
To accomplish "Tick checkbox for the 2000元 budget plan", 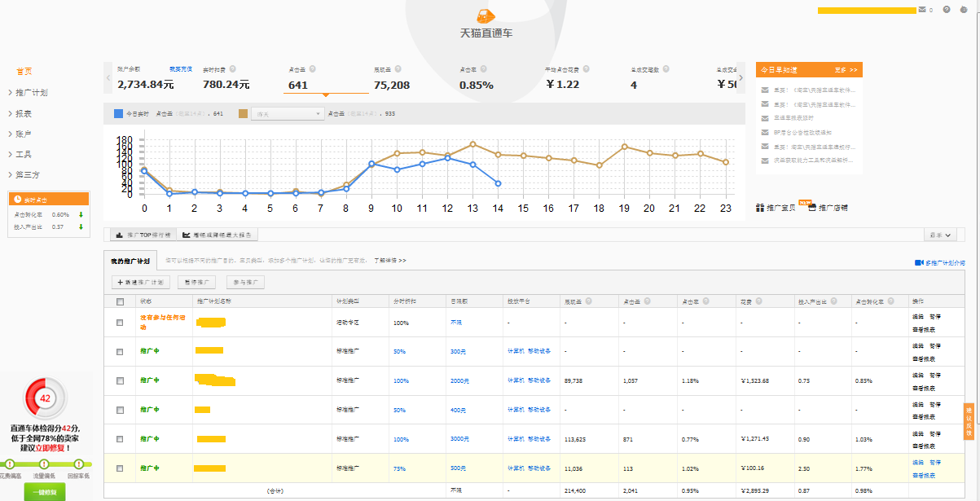I will 120,380.
